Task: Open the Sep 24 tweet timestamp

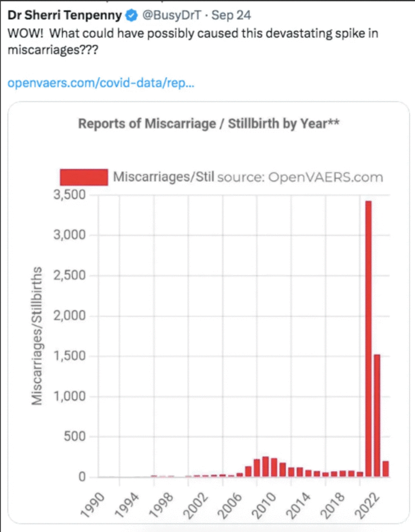Action: point(231,15)
